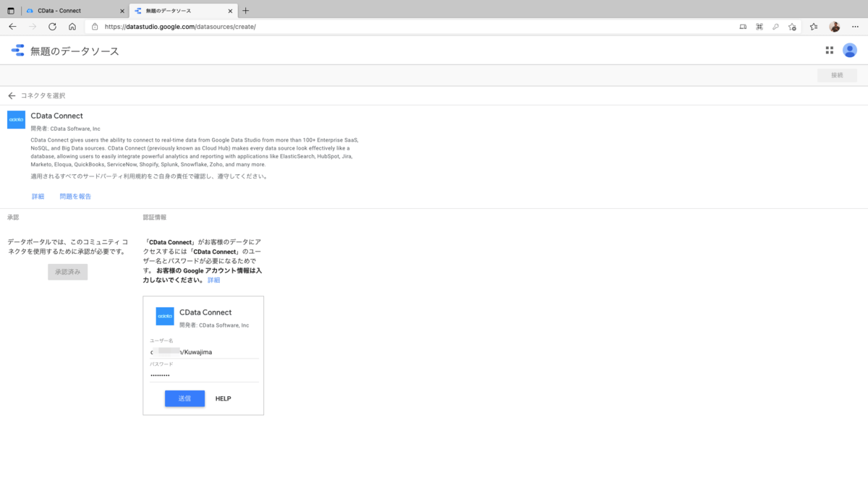Reload the current page
The height and width of the screenshot is (488, 868).
(x=52, y=27)
